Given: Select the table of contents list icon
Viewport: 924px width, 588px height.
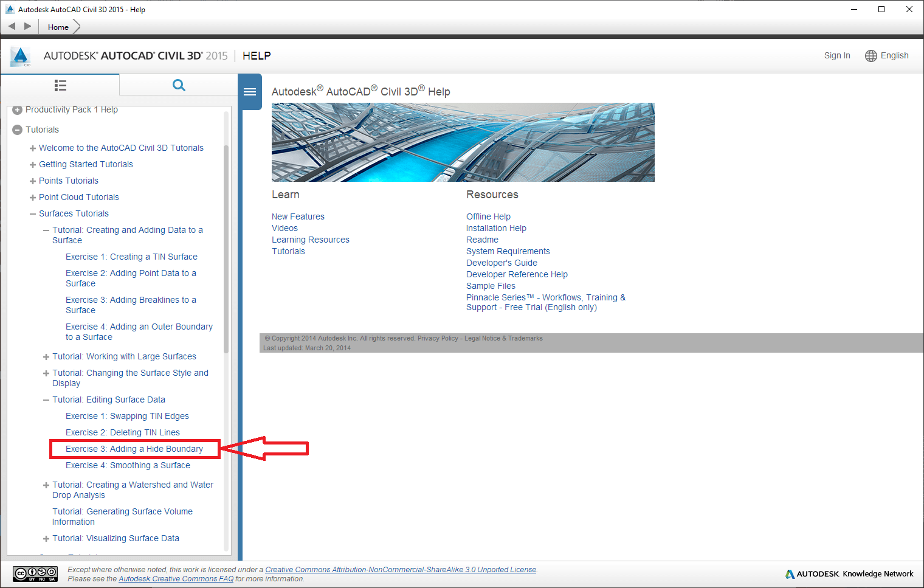Looking at the screenshot, I should coord(60,85).
